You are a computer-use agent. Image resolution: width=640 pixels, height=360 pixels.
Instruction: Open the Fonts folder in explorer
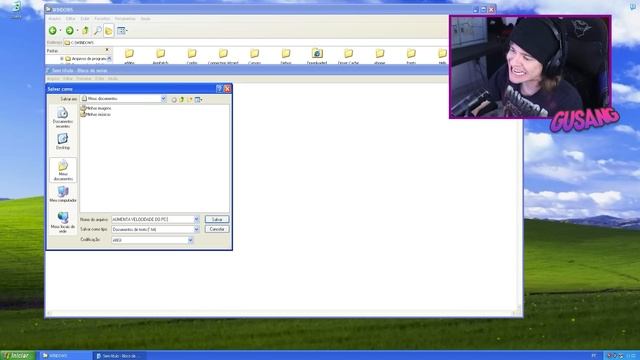(x=411, y=56)
